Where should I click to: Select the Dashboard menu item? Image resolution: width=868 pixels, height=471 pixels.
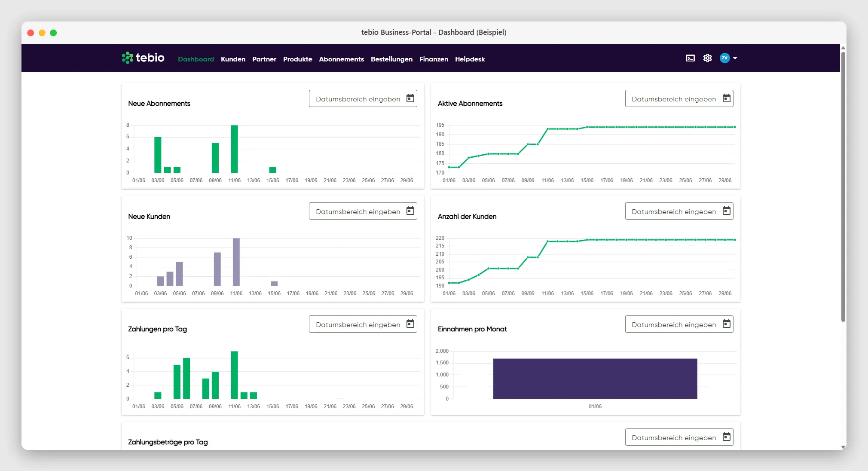coord(196,59)
